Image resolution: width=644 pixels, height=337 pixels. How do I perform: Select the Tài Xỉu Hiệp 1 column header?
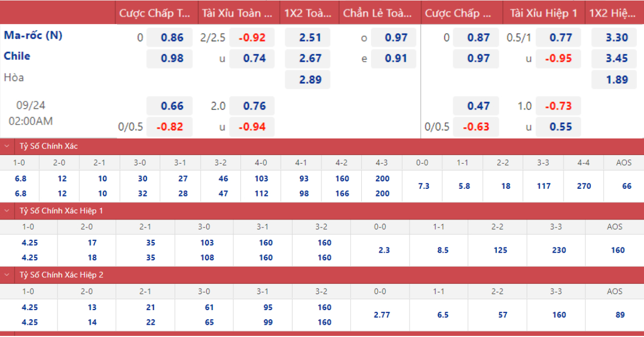coord(543,13)
